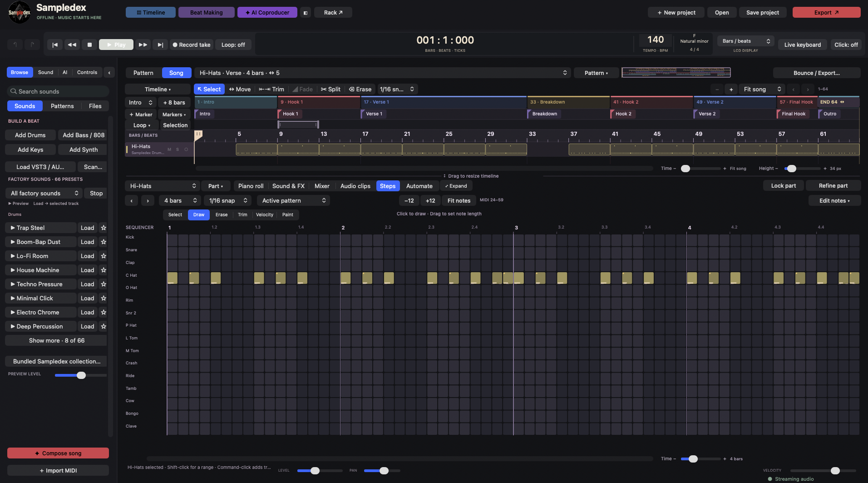Open the Patterns tab in the browser
The image size is (868, 483).
tap(62, 106)
